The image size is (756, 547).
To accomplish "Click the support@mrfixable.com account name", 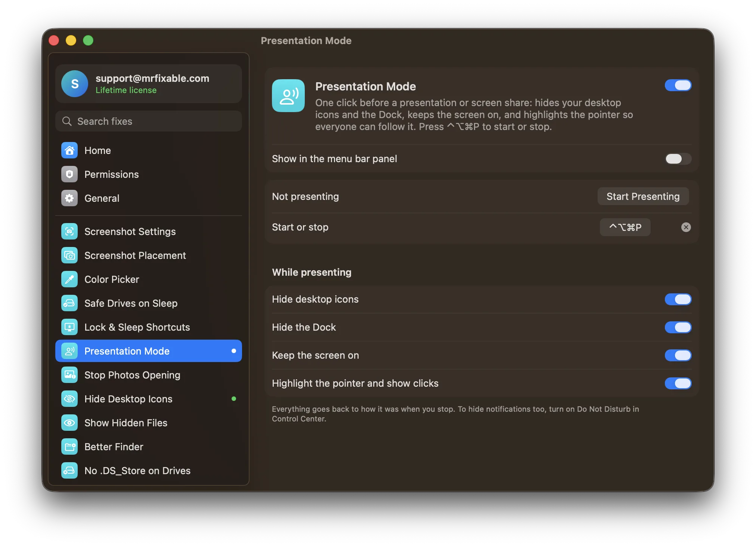I will 152,78.
